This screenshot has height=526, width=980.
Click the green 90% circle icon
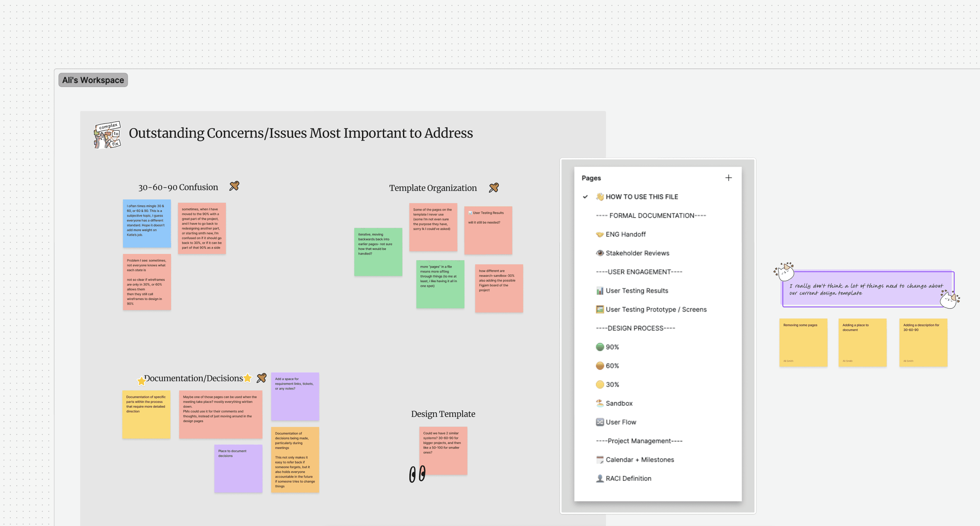pyautogui.click(x=600, y=347)
